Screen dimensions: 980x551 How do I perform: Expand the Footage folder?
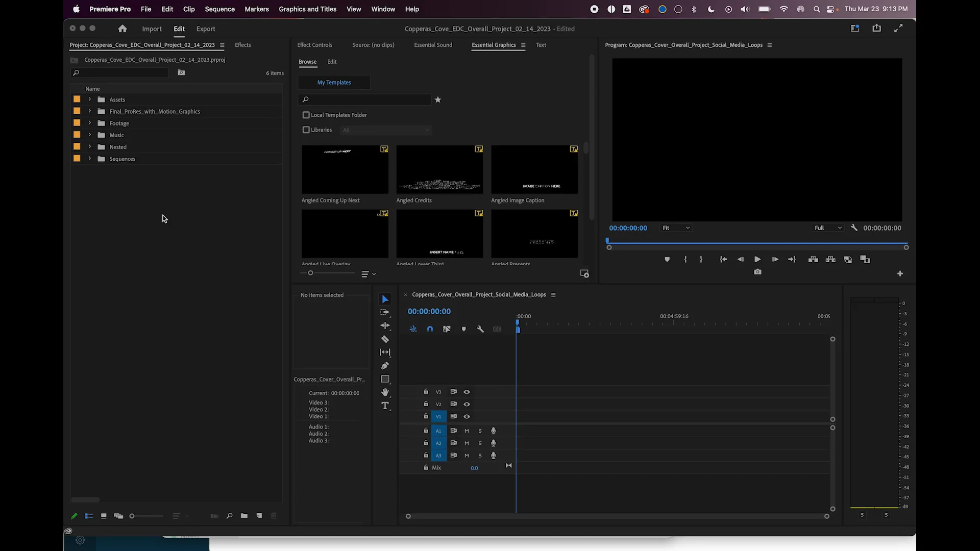click(90, 123)
